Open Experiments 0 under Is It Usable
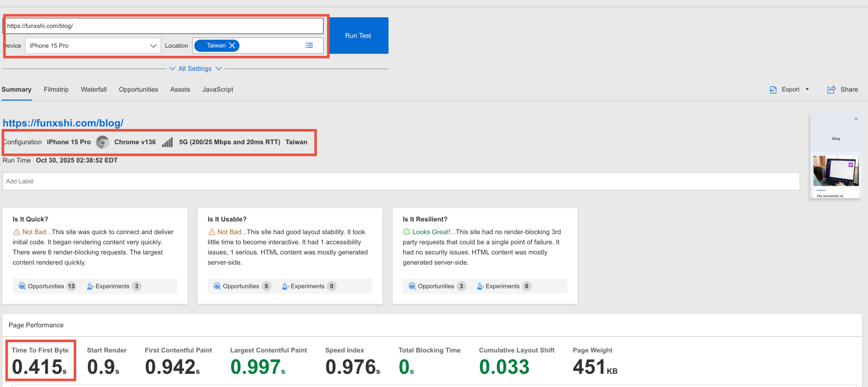The image size is (868, 387). [309, 286]
